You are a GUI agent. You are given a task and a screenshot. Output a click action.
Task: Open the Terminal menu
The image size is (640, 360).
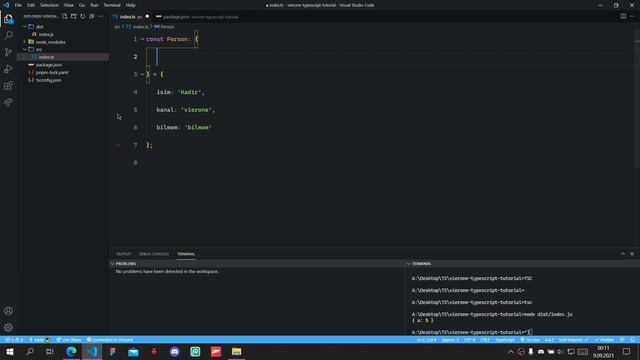coord(112,5)
